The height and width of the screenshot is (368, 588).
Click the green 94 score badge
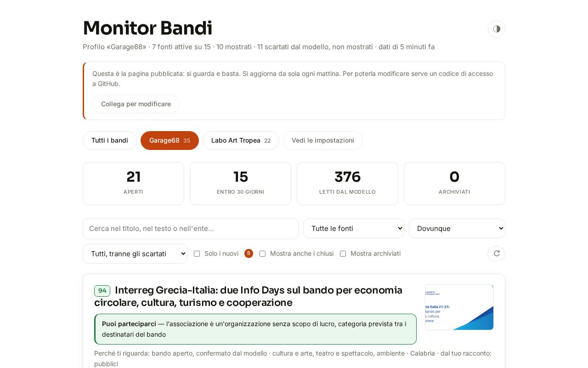(x=102, y=291)
